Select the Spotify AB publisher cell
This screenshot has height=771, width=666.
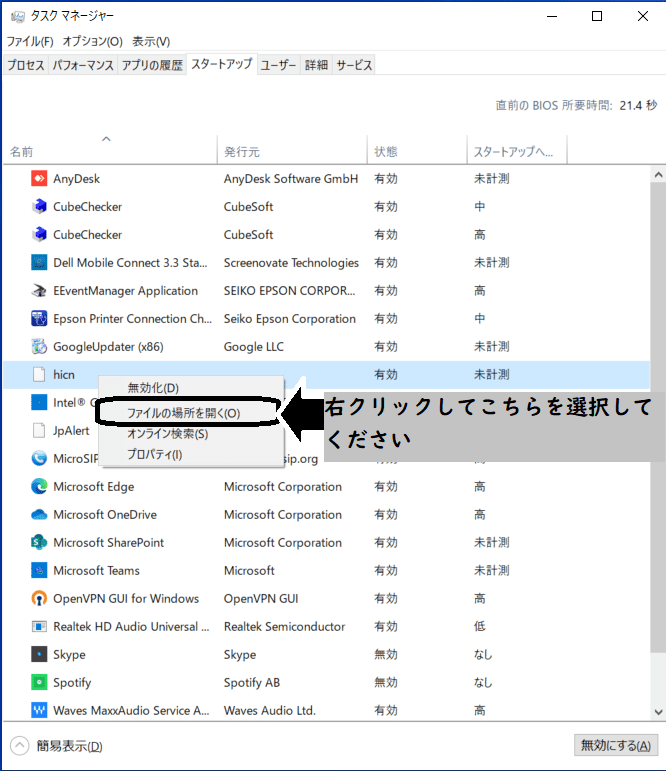(x=252, y=682)
